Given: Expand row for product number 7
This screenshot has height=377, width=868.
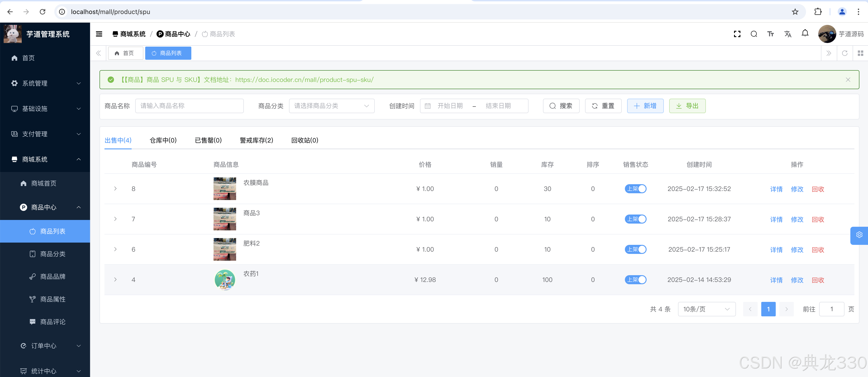Looking at the screenshot, I should click(x=115, y=219).
